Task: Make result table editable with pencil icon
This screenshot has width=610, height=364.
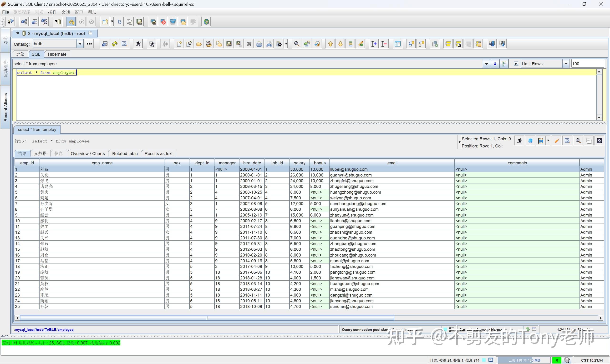Action: pyautogui.click(x=557, y=141)
